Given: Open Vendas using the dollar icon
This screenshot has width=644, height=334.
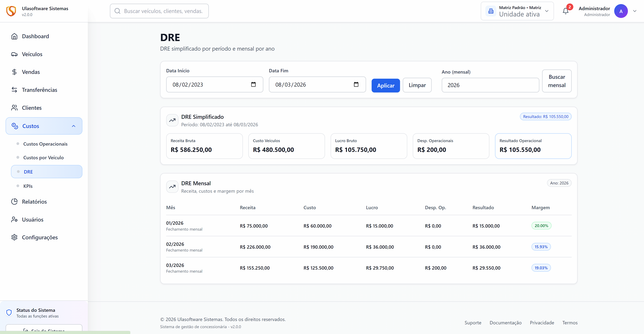Looking at the screenshot, I should pyautogui.click(x=14, y=72).
